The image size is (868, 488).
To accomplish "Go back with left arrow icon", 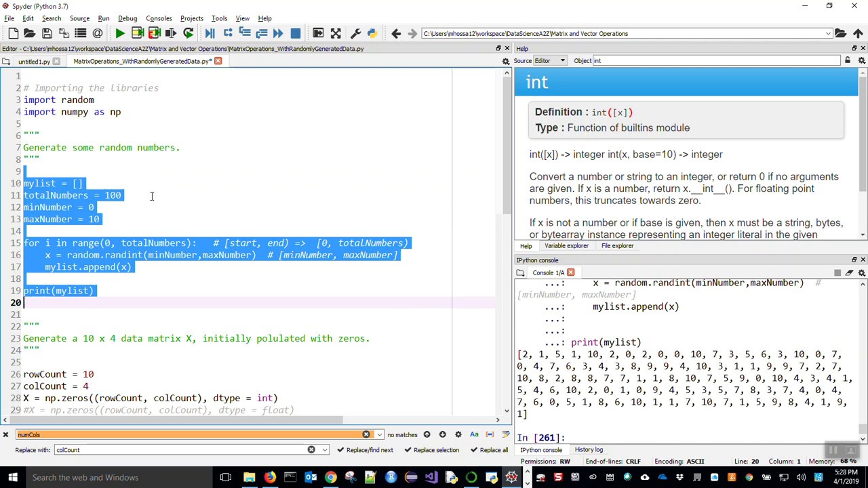I will pyautogui.click(x=396, y=33).
